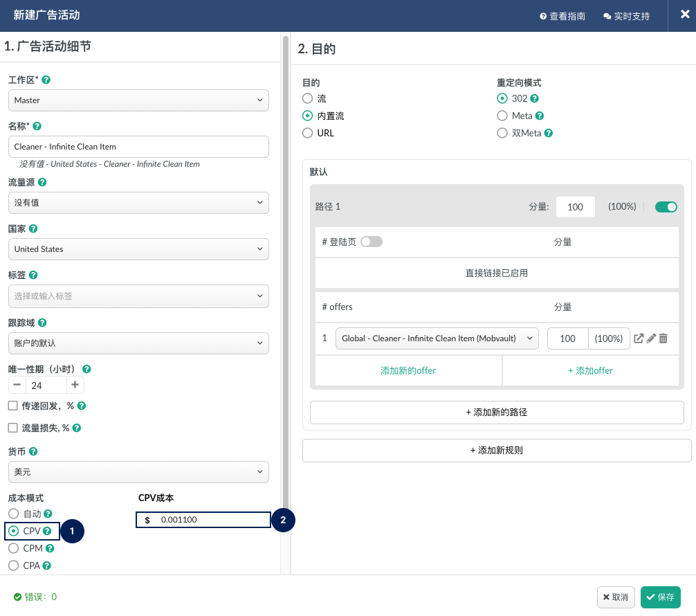Select 流 destination radio button

[x=307, y=98]
